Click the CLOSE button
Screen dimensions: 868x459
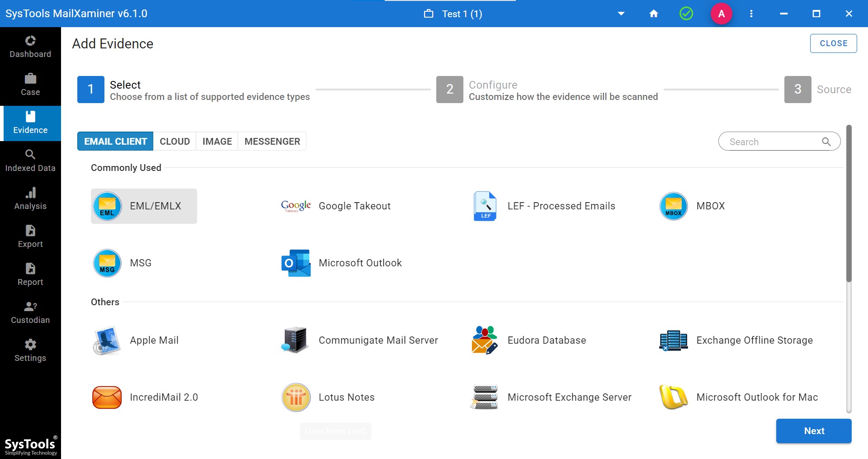point(833,43)
